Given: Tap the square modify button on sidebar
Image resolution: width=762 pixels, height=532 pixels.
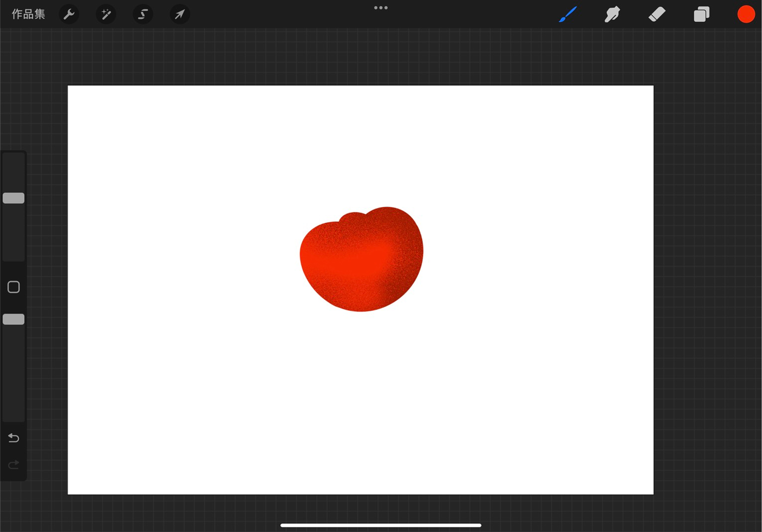Looking at the screenshot, I should point(14,287).
